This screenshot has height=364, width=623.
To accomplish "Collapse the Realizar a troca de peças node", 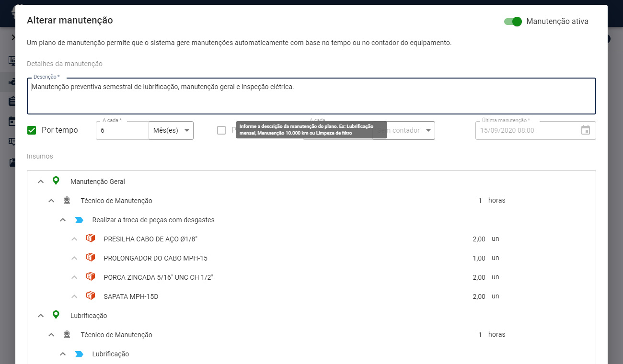I will click(62, 219).
